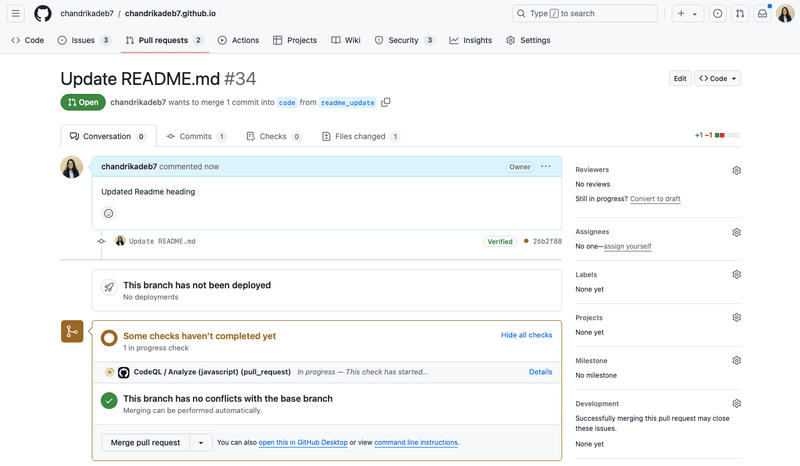This screenshot has height=466, width=800.
Task: Click the Convert to draft link
Action: point(655,199)
